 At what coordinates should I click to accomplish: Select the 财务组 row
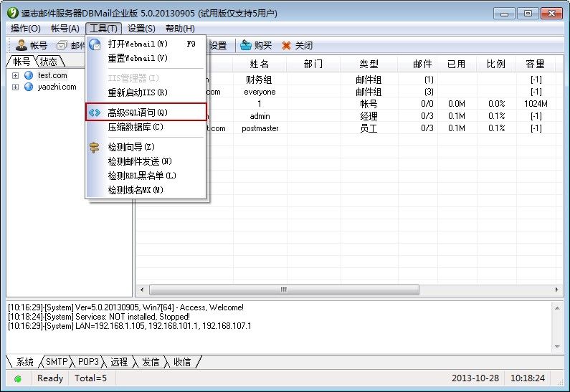[349, 80]
